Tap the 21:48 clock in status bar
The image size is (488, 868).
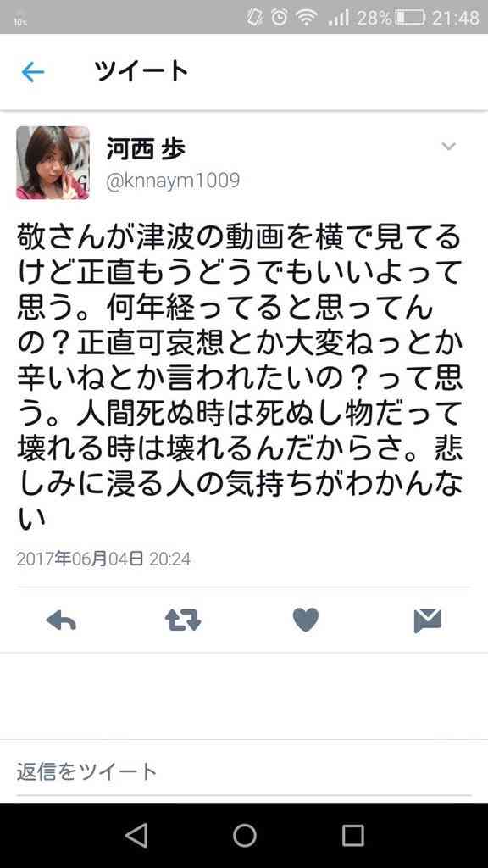[x=455, y=18]
